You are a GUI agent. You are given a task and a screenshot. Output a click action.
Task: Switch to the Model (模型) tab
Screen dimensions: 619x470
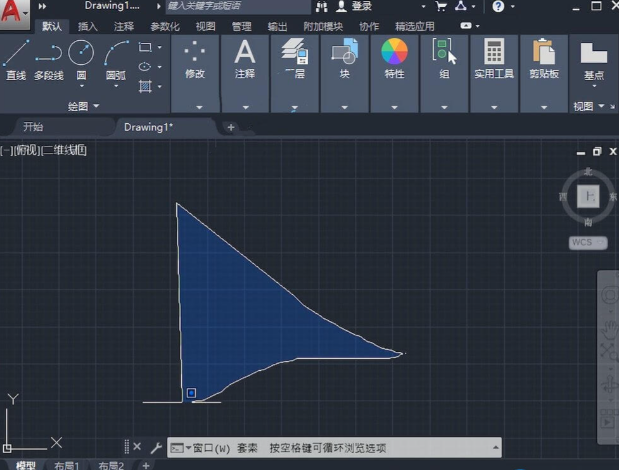coord(26,465)
